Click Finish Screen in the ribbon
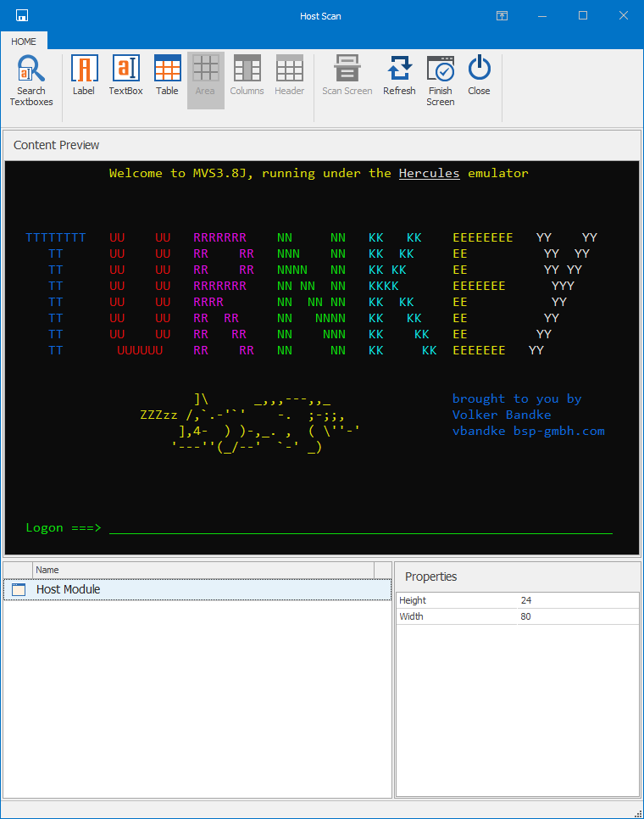Image resolution: width=644 pixels, height=819 pixels. click(x=440, y=70)
